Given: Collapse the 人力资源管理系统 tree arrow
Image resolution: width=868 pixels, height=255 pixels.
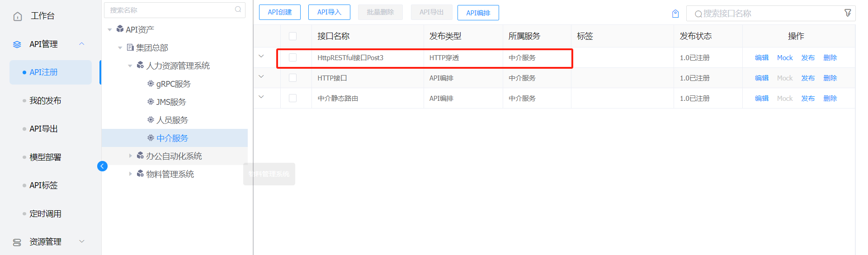Looking at the screenshot, I should [130, 66].
